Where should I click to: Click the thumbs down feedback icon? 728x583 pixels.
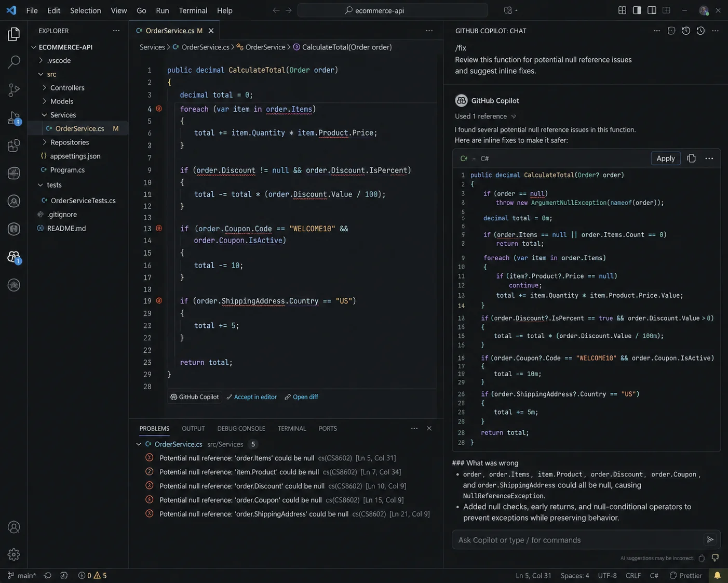[x=715, y=558]
